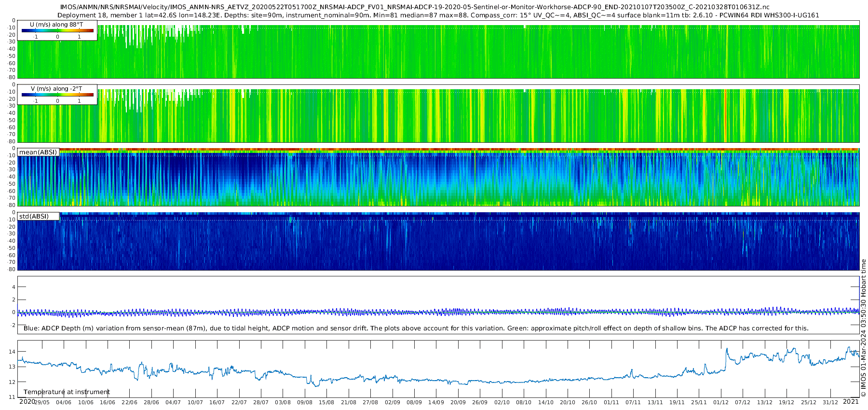Click the 01/12 date tick

[720, 402]
